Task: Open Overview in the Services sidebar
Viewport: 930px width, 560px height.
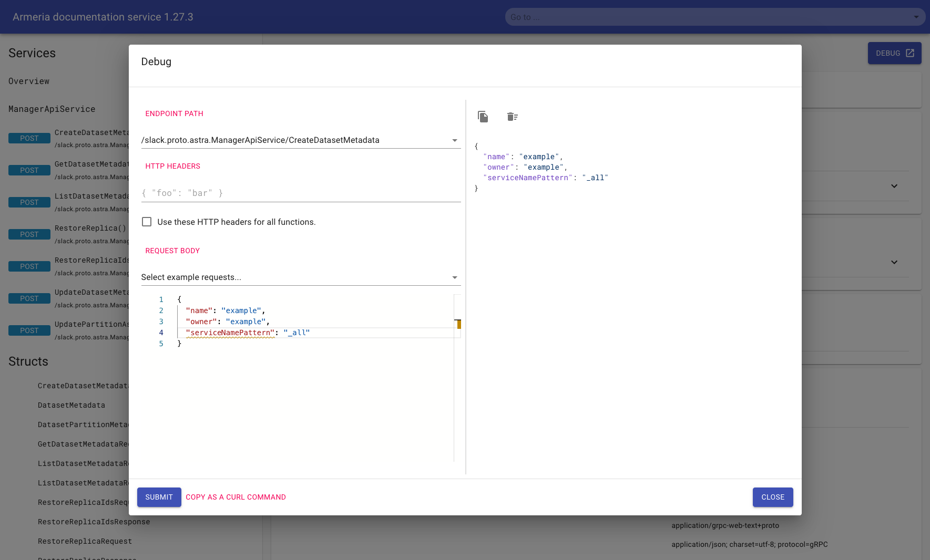Action: click(x=29, y=81)
